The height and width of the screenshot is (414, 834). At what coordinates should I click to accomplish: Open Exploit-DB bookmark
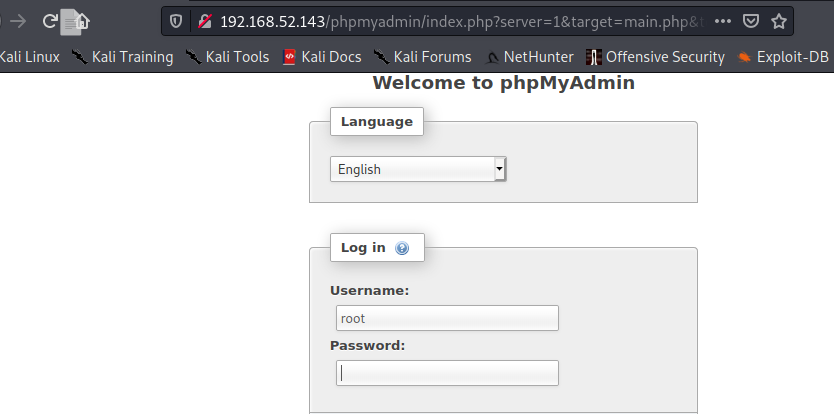point(783,57)
